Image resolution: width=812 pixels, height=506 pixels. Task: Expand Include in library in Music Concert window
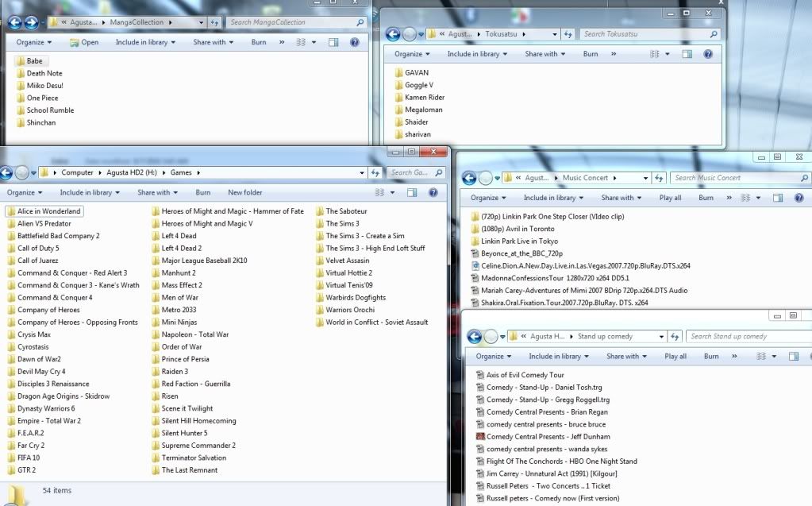[x=553, y=198]
